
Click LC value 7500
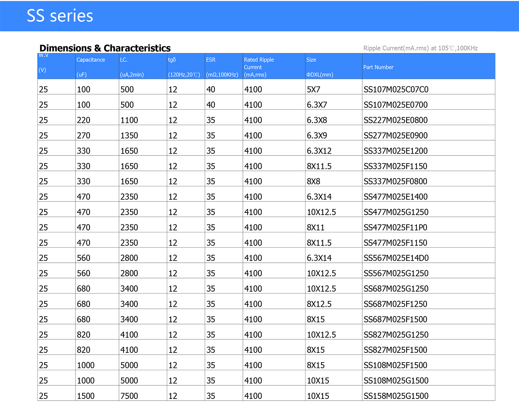[129, 396]
